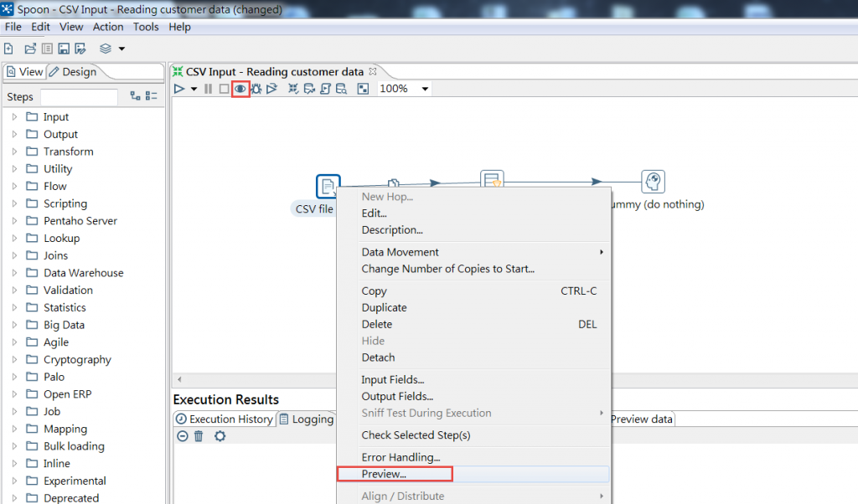Select the Joins folder

click(56, 256)
